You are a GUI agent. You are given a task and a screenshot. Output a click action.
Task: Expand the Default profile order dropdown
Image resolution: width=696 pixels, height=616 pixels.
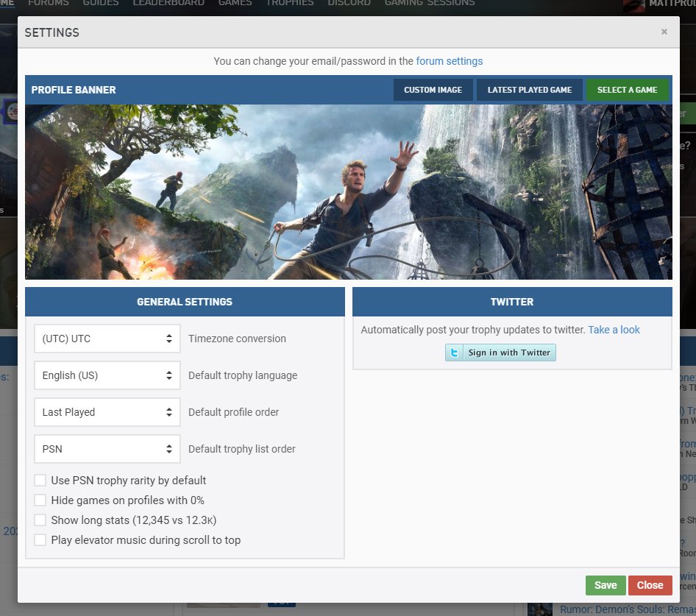[x=107, y=412]
